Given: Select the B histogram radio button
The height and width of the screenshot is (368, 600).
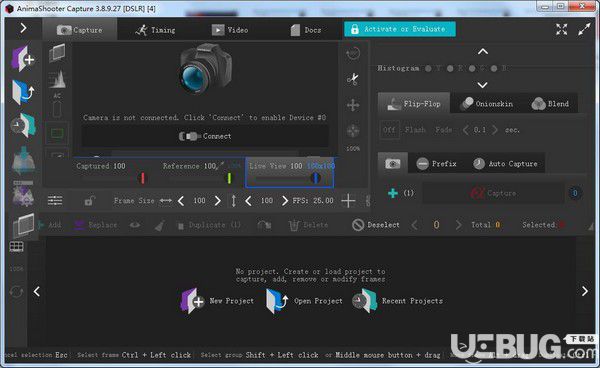Looking at the screenshot, I should [494, 68].
